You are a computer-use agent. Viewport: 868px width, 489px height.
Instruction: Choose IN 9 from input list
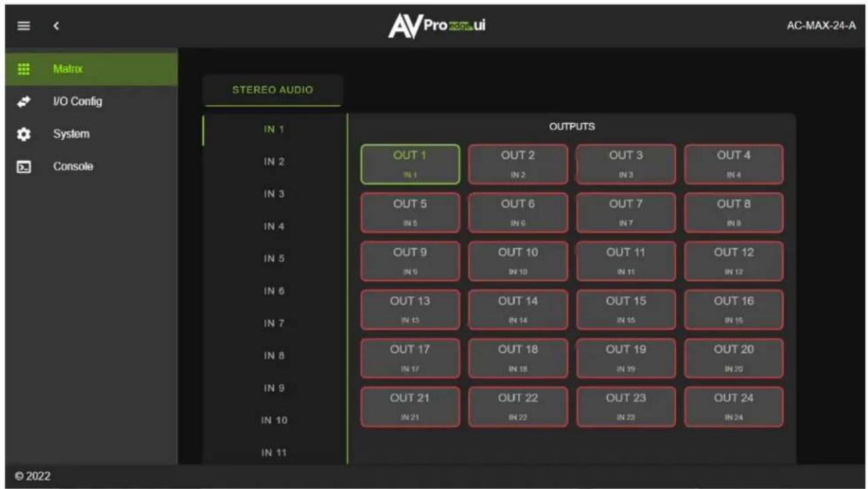[x=274, y=388]
